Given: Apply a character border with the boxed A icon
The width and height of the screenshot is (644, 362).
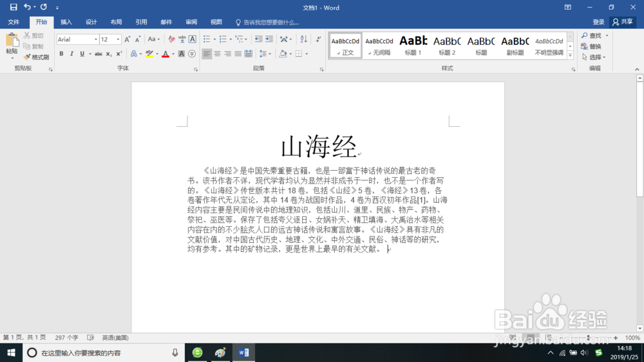Looking at the screenshot, I should [192, 39].
